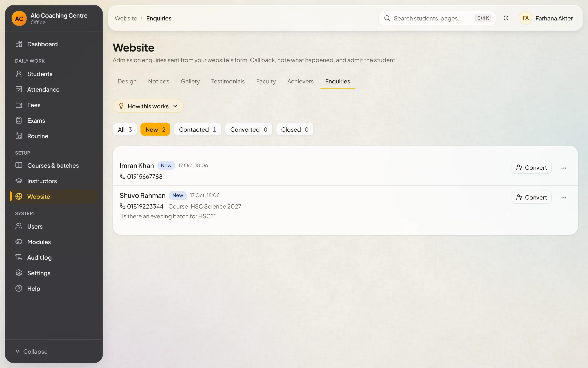This screenshot has height=368, width=588.
Task: Open the Help page
Action: pyautogui.click(x=54, y=289)
